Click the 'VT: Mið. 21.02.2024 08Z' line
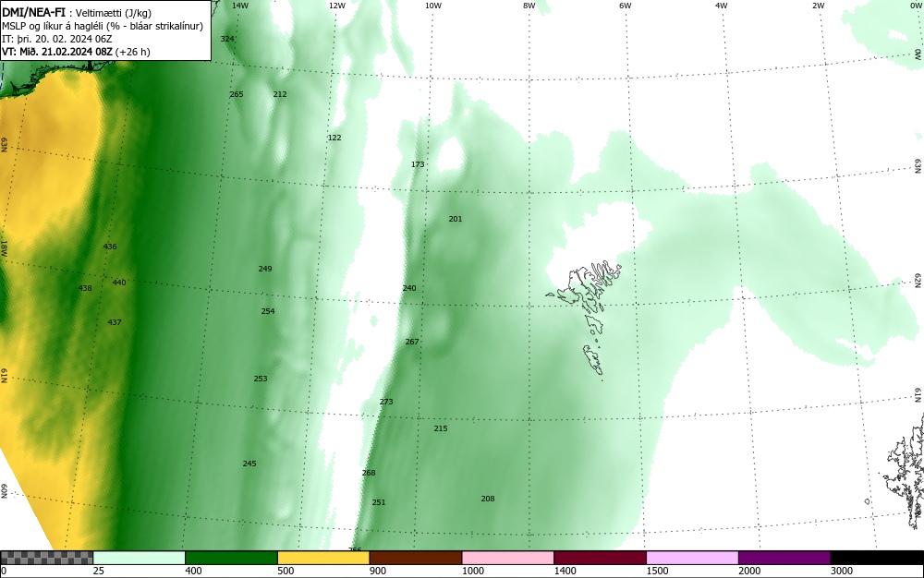 coord(57,52)
